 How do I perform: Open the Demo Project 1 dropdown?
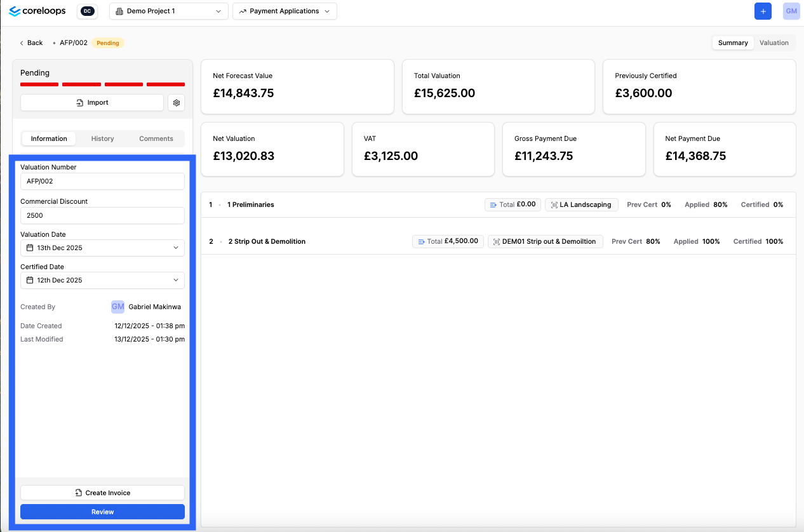[169, 11]
